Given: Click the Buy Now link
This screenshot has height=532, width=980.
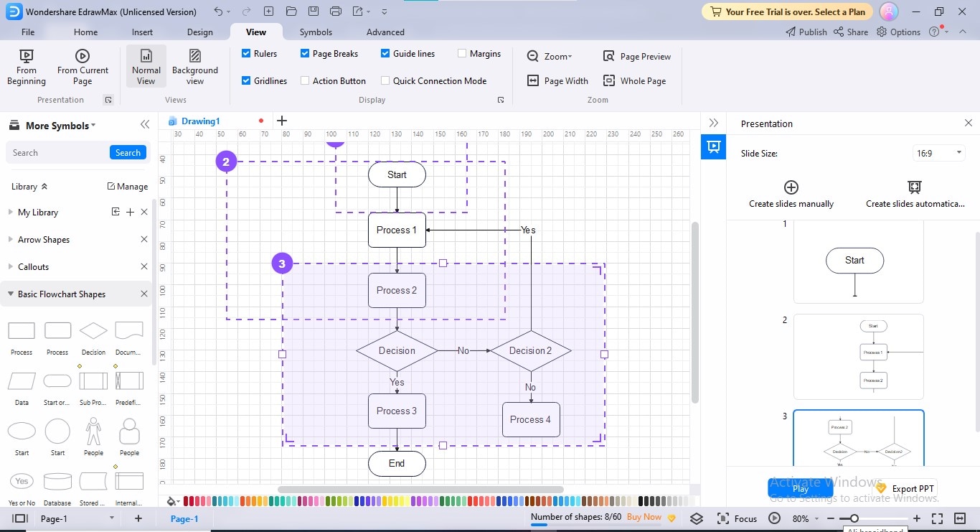Looking at the screenshot, I should [644, 517].
